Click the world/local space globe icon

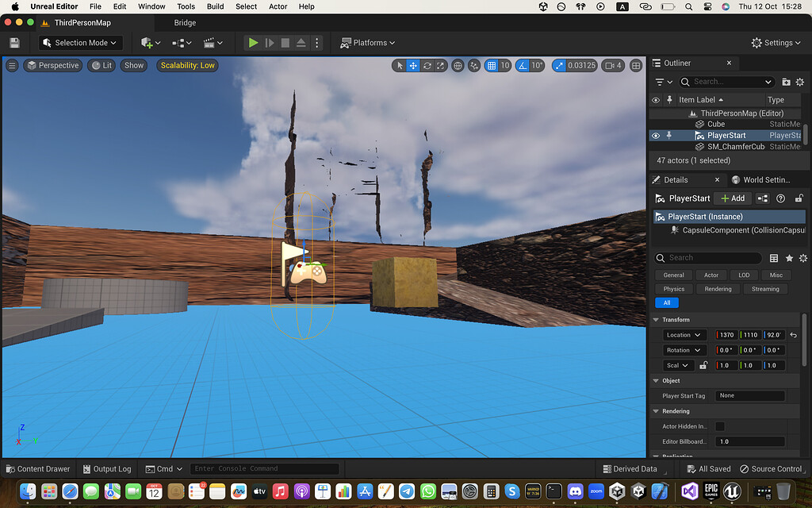458,66
